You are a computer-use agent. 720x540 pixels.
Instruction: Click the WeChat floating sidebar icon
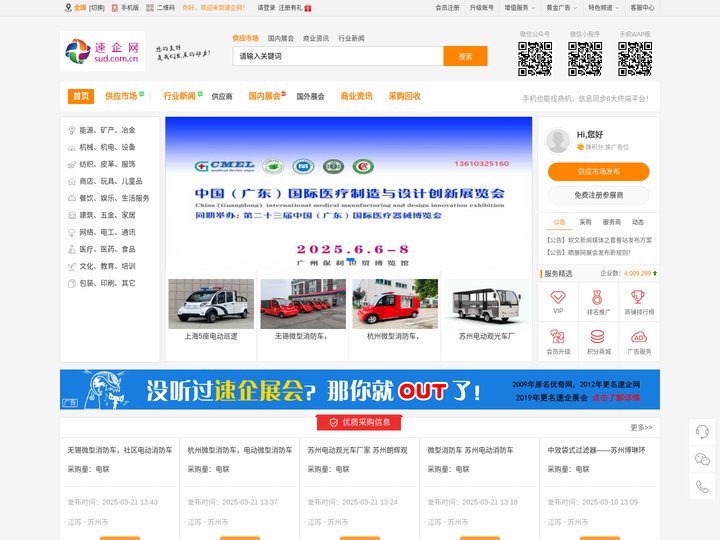coord(702,459)
